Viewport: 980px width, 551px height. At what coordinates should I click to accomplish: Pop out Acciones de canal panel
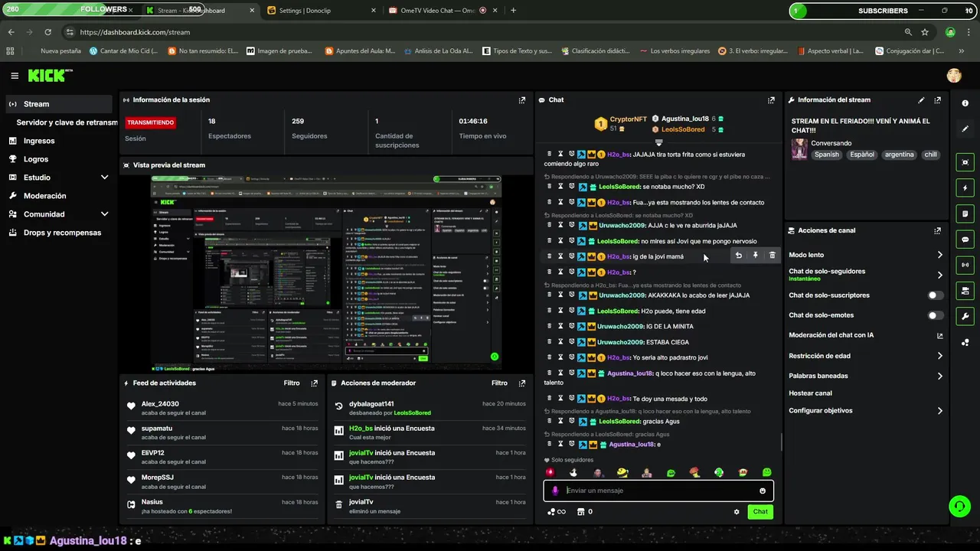(937, 230)
